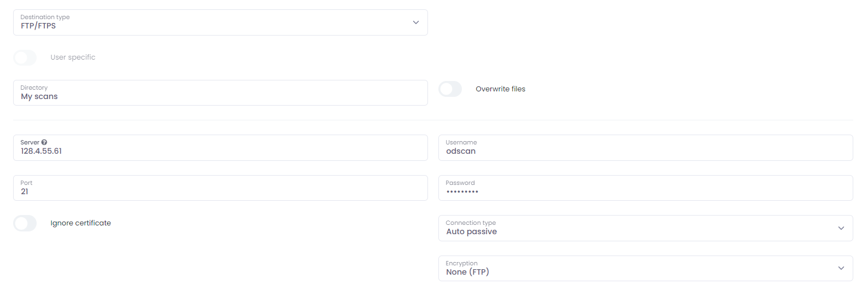The height and width of the screenshot is (296, 868).
Task: Click the Ignore certificate label
Action: 81,223
